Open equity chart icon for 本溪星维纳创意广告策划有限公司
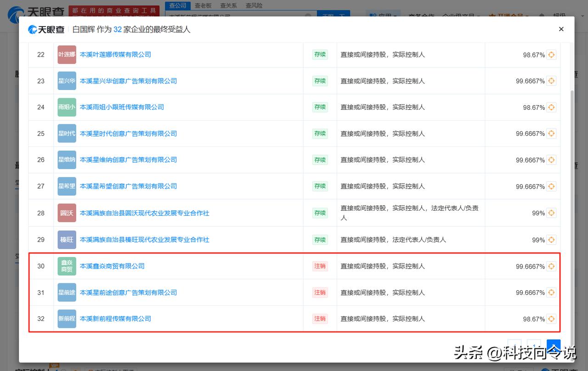 (x=551, y=160)
